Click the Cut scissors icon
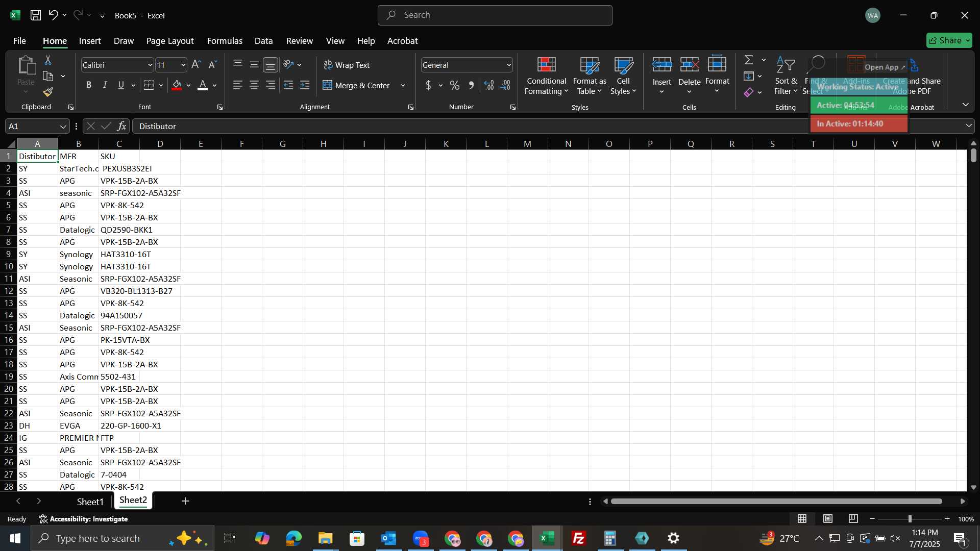The height and width of the screenshot is (551, 980). tap(48, 60)
